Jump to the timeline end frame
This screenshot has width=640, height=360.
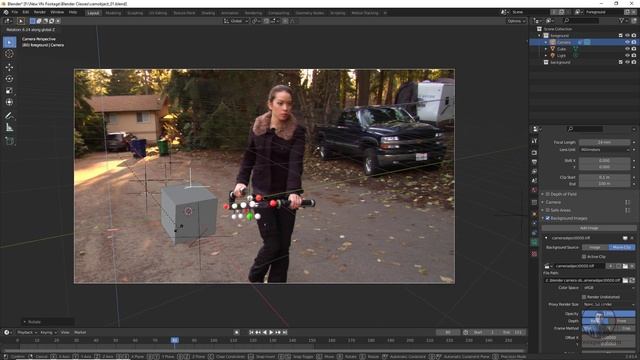pyautogui.click(x=285, y=332)
